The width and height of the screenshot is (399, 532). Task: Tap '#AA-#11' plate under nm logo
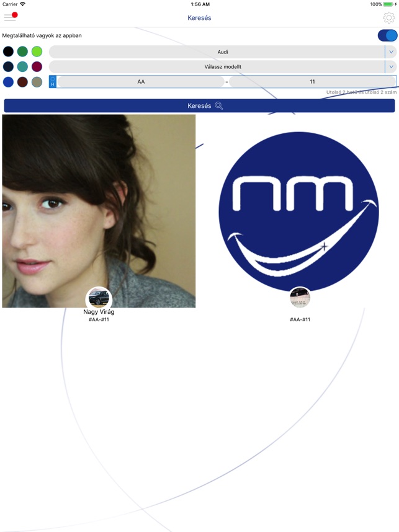(x=300, y=319)
